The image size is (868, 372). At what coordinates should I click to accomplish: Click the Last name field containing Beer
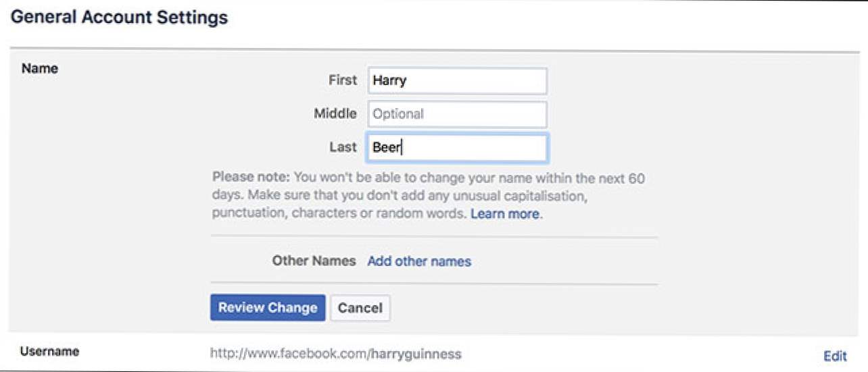457,148
